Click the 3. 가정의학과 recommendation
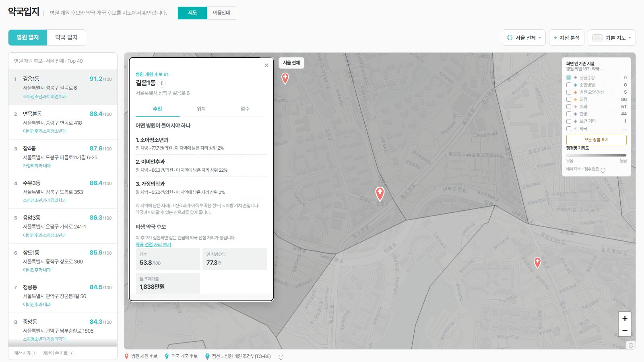The image size is (644, 362). click(x=201, y=188)
